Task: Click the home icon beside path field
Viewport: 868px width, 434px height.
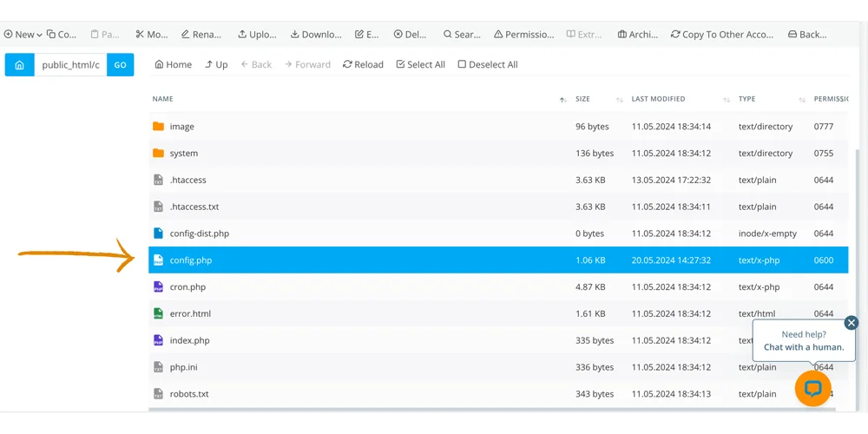Action: click(x=19, y=65)
